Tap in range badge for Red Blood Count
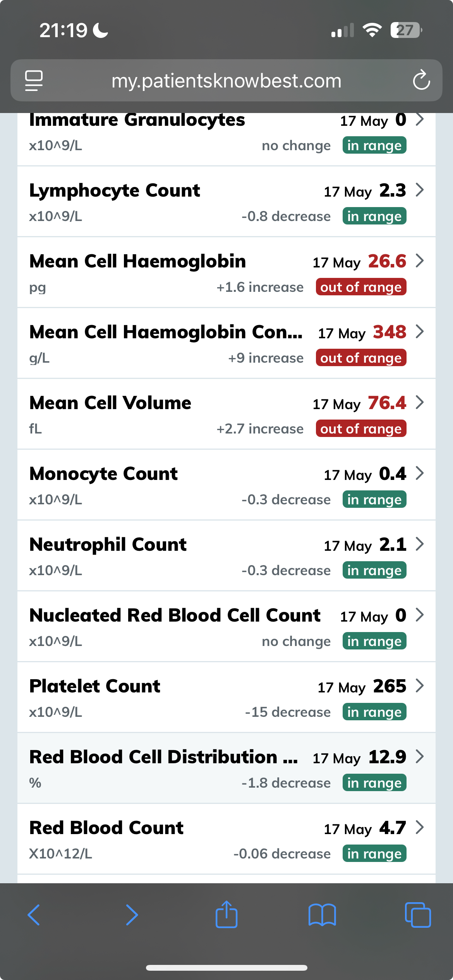This screenshot has height=980, width=453. [374, 854]
